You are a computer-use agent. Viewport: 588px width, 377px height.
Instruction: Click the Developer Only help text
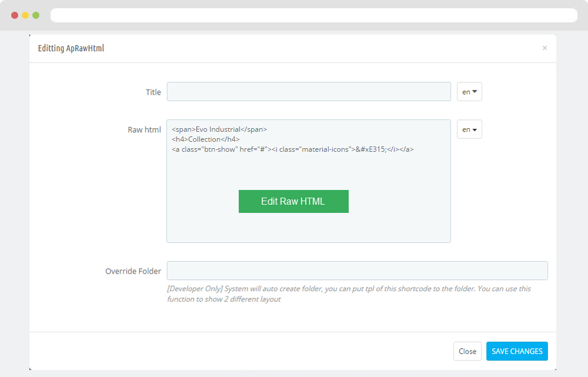pos(349,293)
